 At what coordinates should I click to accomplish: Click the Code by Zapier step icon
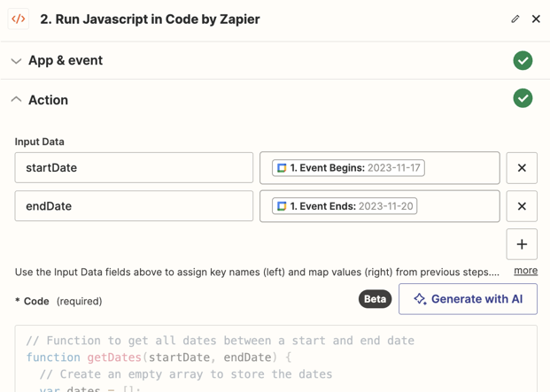point(19,19)
